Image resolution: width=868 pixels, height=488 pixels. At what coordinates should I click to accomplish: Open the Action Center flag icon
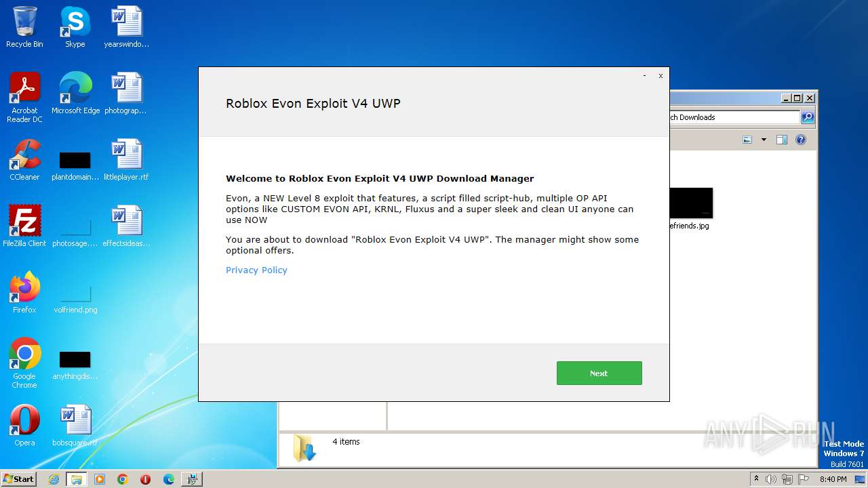tap(804, 479)
